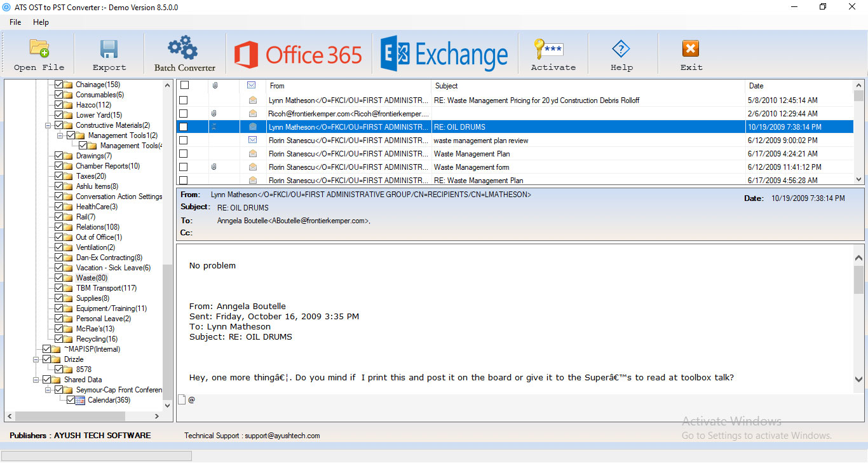Check the box for RE: OIL DRUMS email

click(183, 127)
